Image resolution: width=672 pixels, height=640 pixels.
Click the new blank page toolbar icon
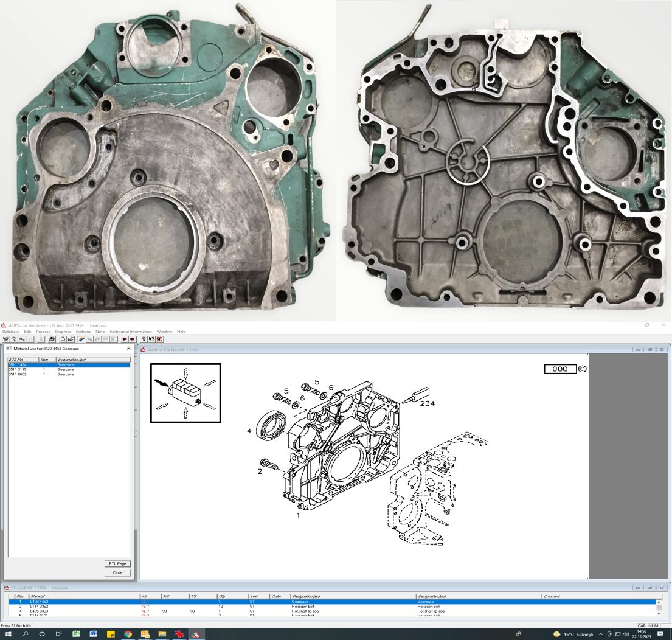[63, 339]
